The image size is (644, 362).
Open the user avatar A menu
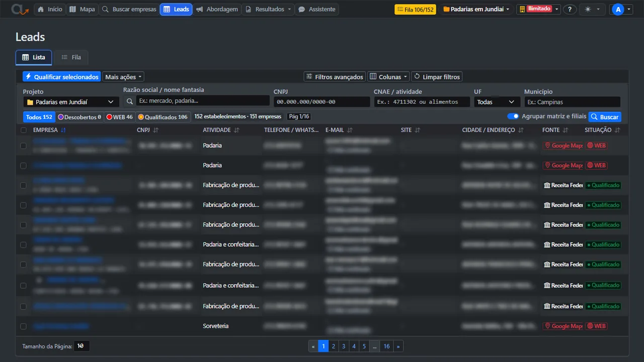[x=621, y=10]
